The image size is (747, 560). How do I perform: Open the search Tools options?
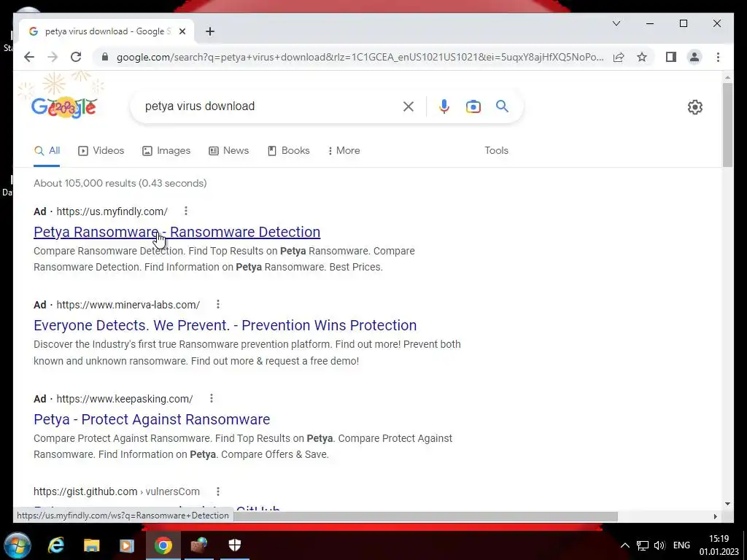coord(496,150)
